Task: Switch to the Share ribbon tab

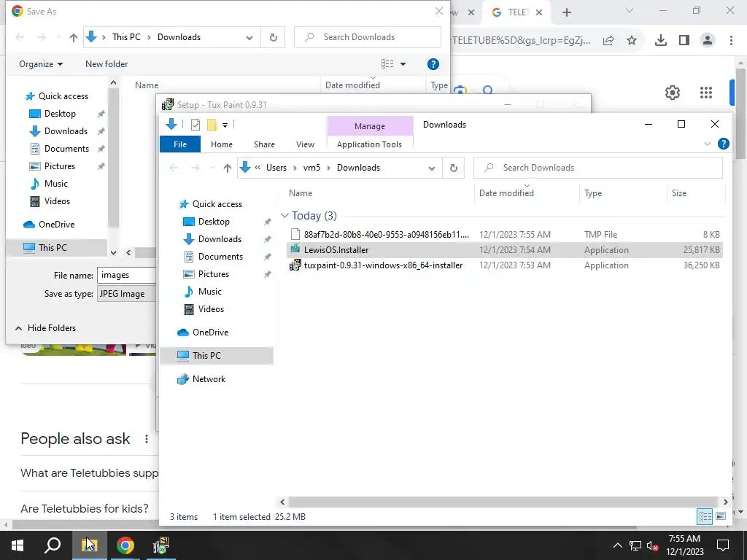Action: pyautogui.click(x=264, y=144)
